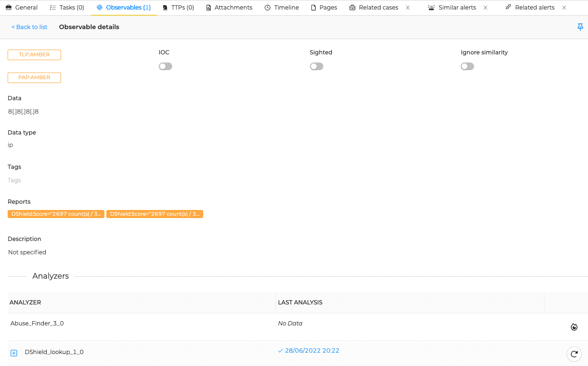Open the 28/06/2022 20:22 analysis report
Viewport: 588px width, 366px height.
pos(311,351)
